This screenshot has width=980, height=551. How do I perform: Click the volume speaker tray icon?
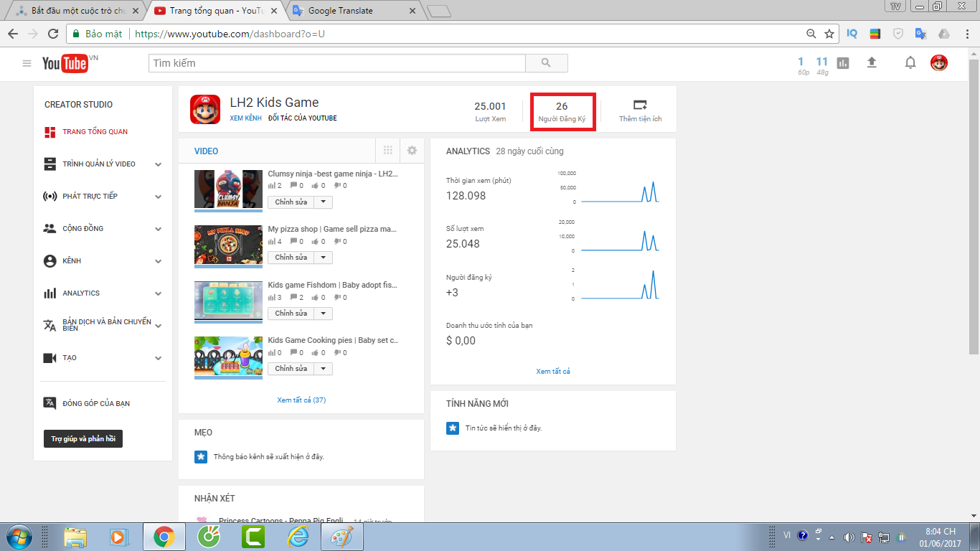pos(849,536)
